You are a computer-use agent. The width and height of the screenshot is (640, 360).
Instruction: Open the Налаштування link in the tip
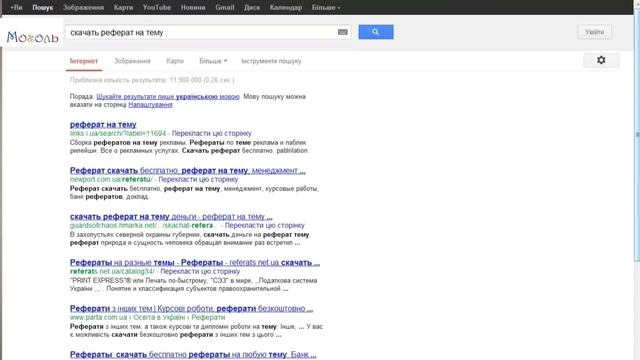(x=150, y=105)
